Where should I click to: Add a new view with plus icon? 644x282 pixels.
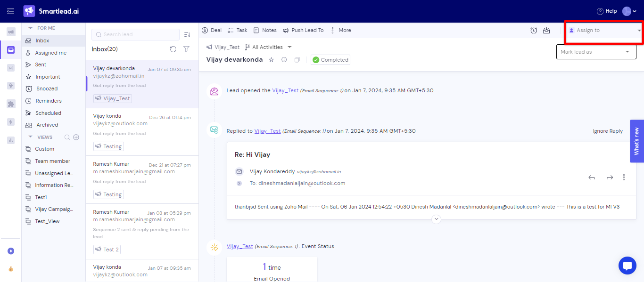(76, 137)
